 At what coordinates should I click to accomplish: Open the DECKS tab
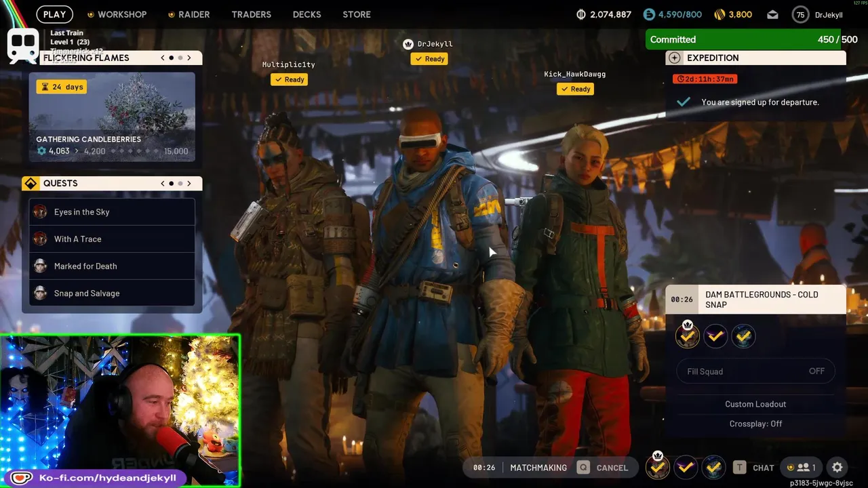307,14
